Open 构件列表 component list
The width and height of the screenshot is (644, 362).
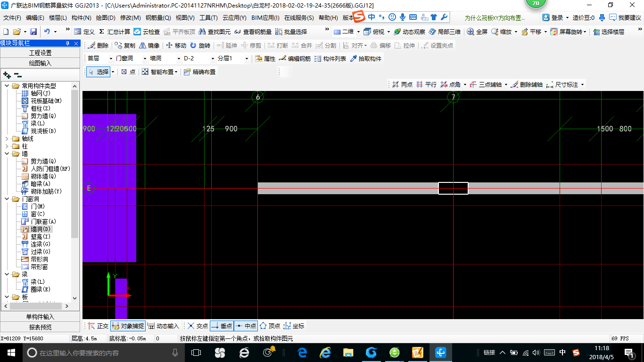pyautogui.click(x=330, y=58)
